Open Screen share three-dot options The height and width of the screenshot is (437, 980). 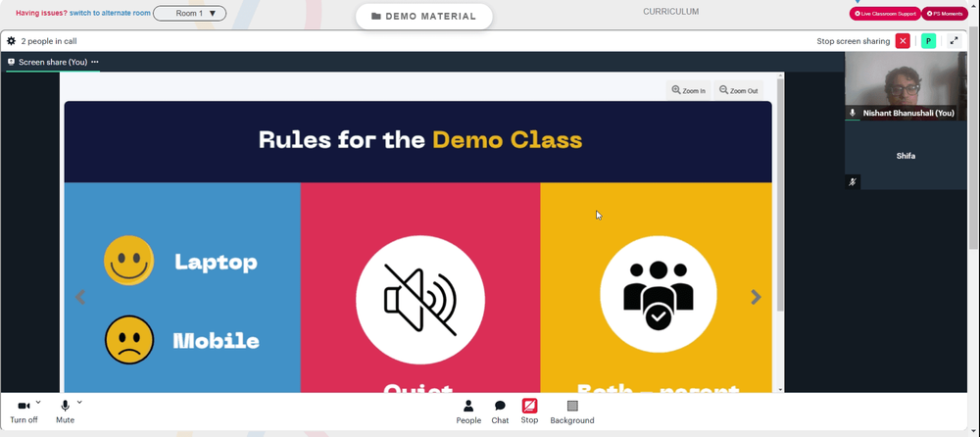click(95, 62)
